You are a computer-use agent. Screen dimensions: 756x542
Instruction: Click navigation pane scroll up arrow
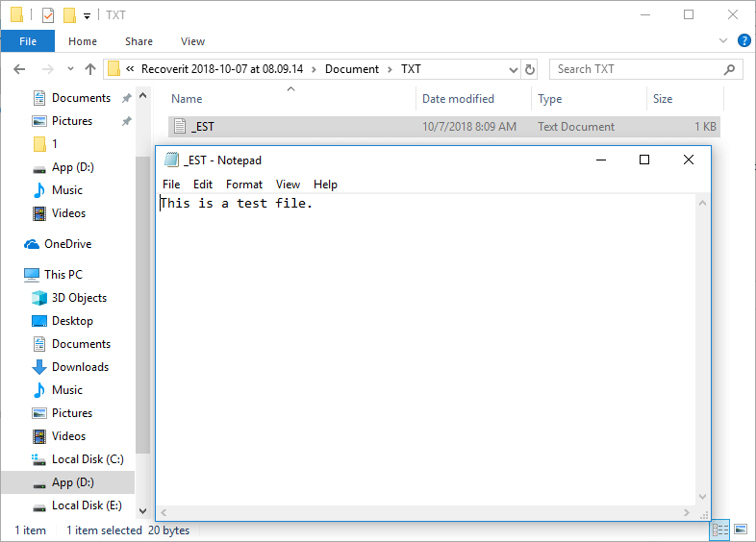[x=142, y=95]
